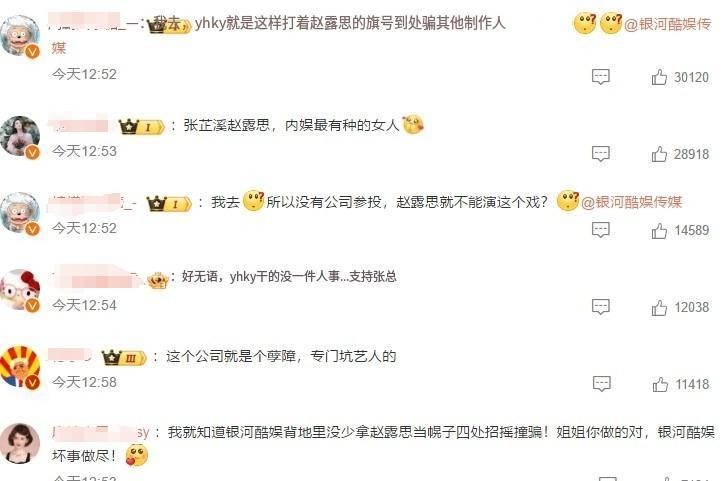This screenshot has width=727, height=481.
Task: Click crown badge beside 张芷溪赵露思 comment
Action: click(x=141, y=127)
